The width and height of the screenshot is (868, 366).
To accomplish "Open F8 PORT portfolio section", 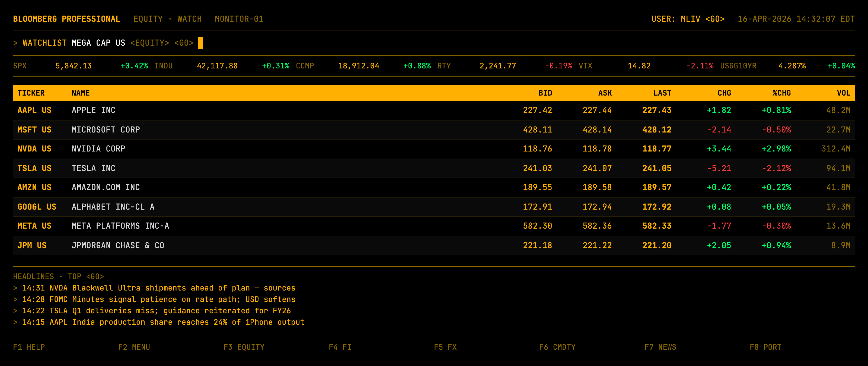I will coord(765,347).
